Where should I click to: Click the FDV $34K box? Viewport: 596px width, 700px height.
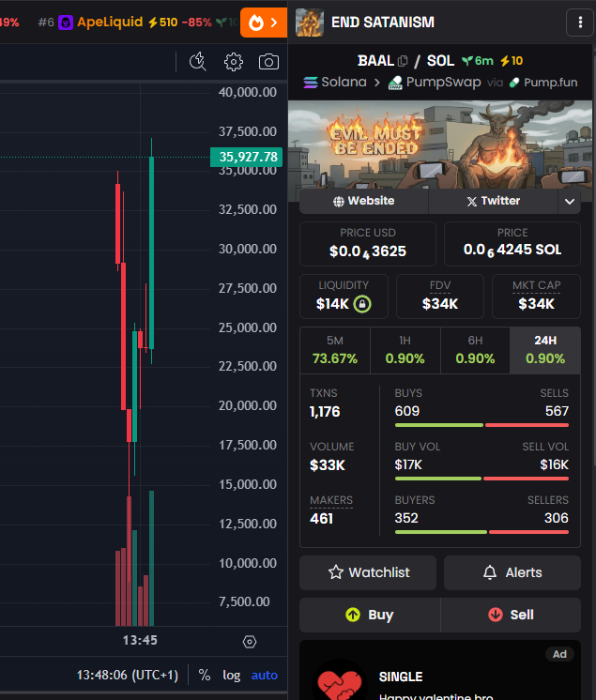pos(440,297)
